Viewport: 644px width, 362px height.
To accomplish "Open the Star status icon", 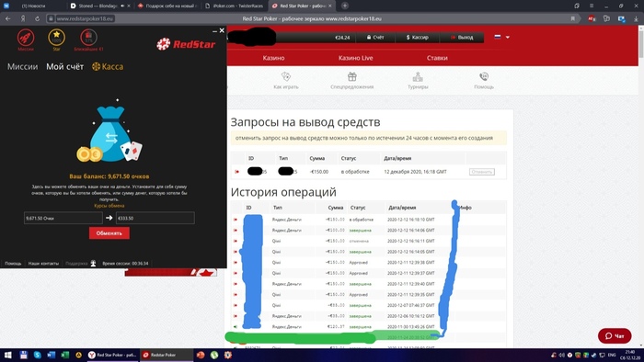I will pos(56,38).
